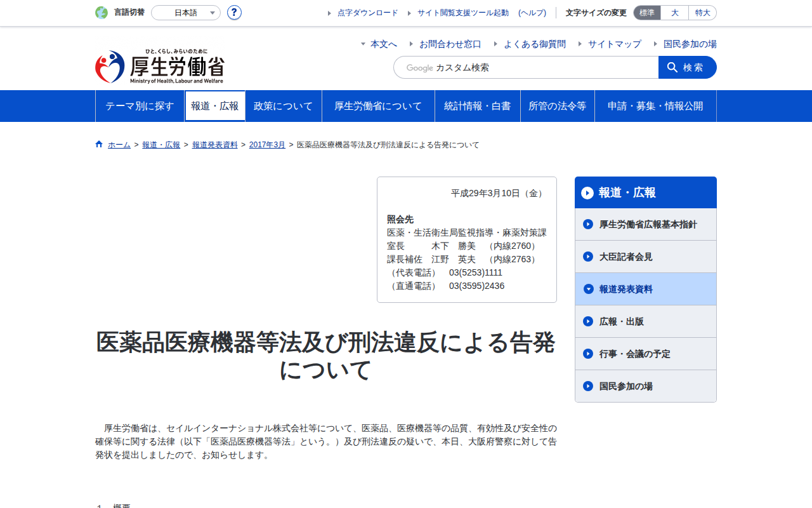Click the 言語切替 label
812x508 pixels.
129,13
